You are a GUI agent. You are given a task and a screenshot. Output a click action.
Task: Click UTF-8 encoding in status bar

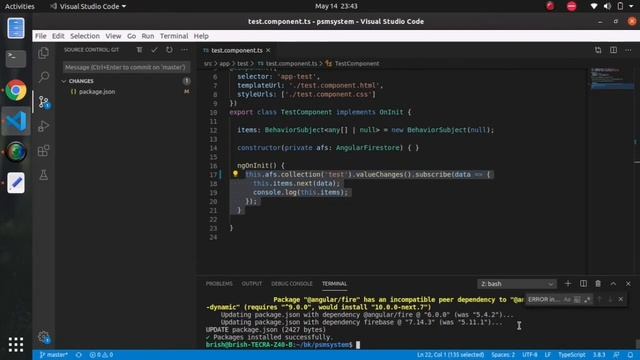530,355
